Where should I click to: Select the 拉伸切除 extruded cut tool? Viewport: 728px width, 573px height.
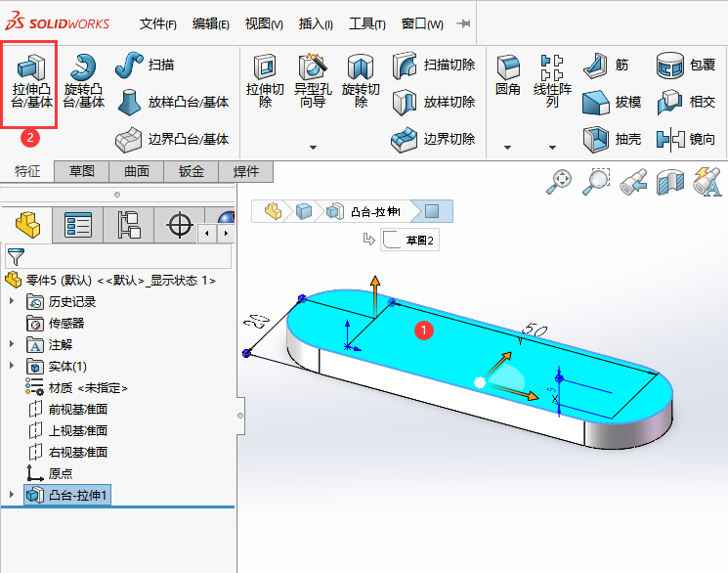click(x=265, y=82)
